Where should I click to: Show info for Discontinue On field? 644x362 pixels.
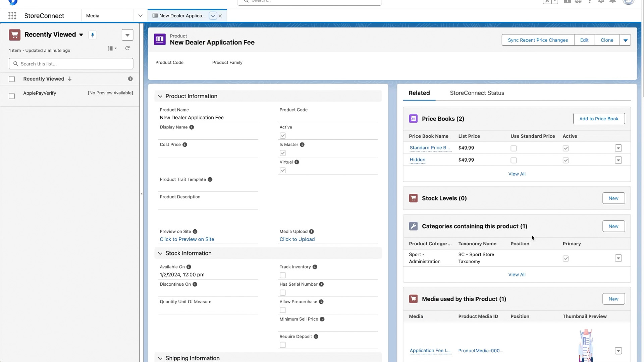195,285
